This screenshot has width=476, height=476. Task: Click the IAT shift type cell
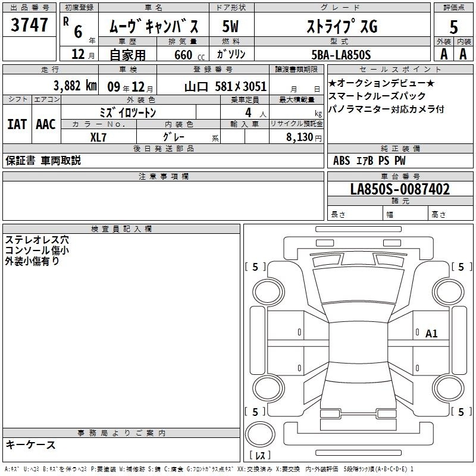coord(17,124)
